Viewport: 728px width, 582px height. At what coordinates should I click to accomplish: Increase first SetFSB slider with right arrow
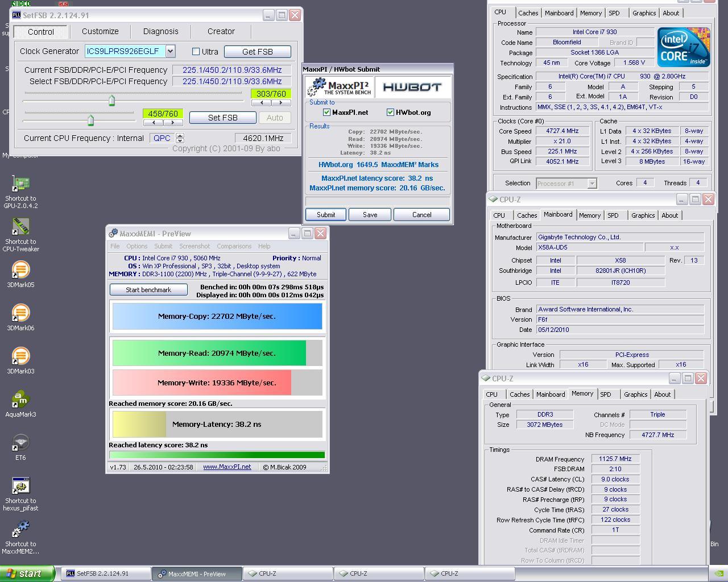pos(280,103)
